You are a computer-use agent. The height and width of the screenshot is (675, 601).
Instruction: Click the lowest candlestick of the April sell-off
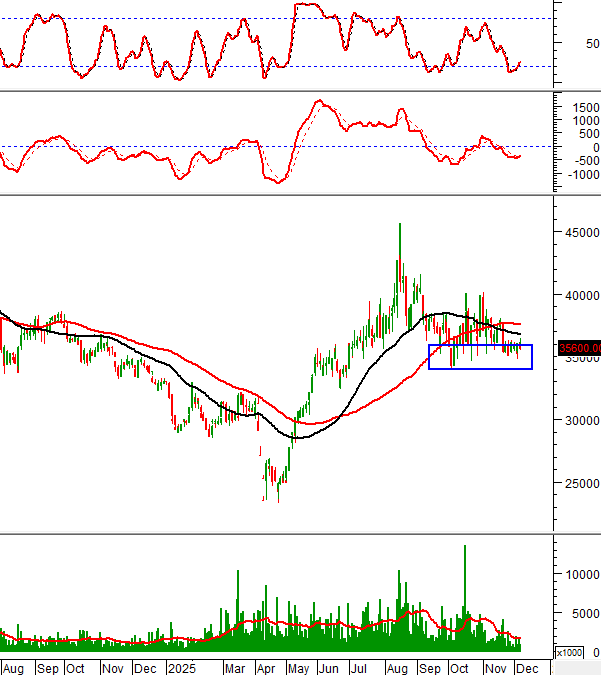[278, 498]
